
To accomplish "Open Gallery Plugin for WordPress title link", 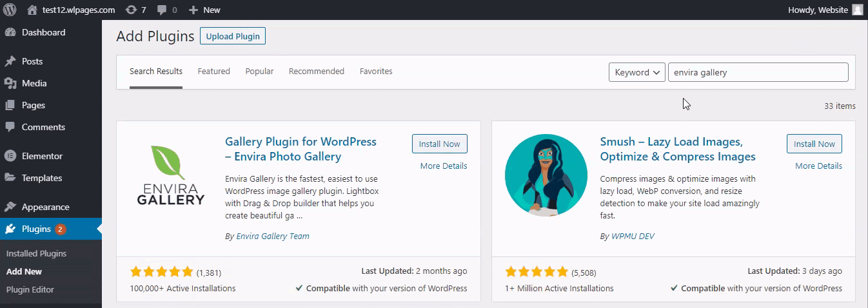I will (x=301, y=149).
